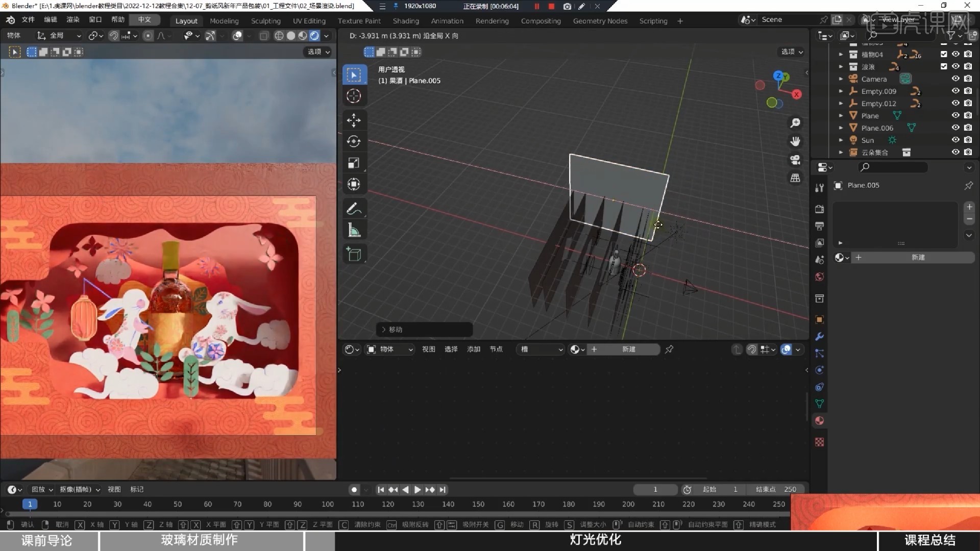The width and height of the screenshot is (980, 551).
Task: Hide Empty.009 in the outliner
Action: point(955,91)
